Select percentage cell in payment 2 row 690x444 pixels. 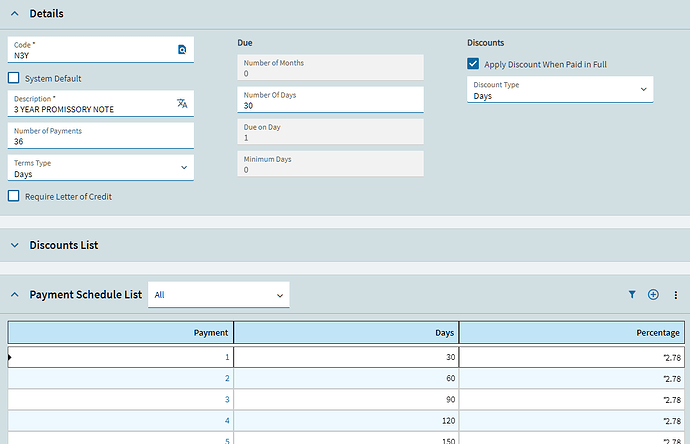(572, 378)
